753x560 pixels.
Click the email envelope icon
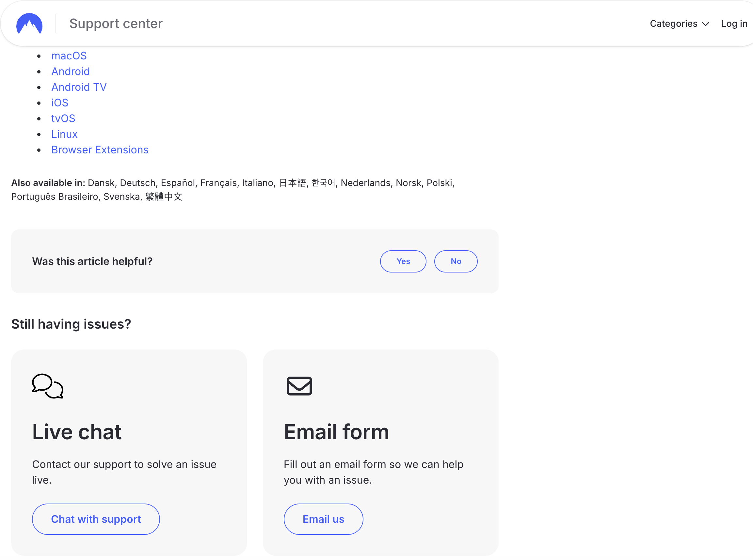[299, 386]
